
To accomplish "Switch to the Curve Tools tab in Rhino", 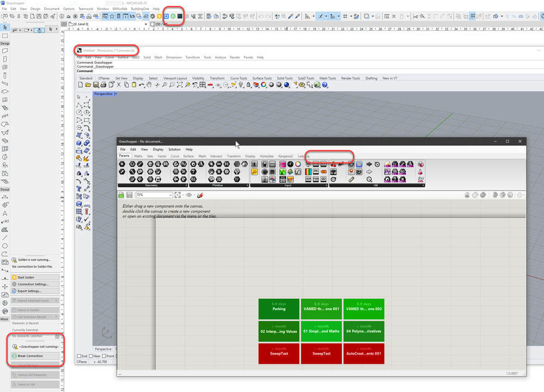I will click(239, 78).
